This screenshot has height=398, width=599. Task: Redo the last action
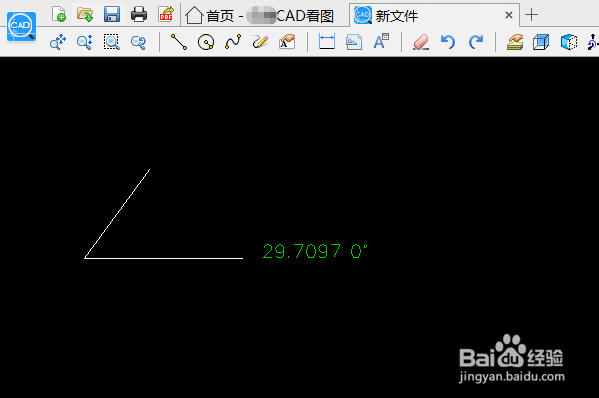pos(476,42)
